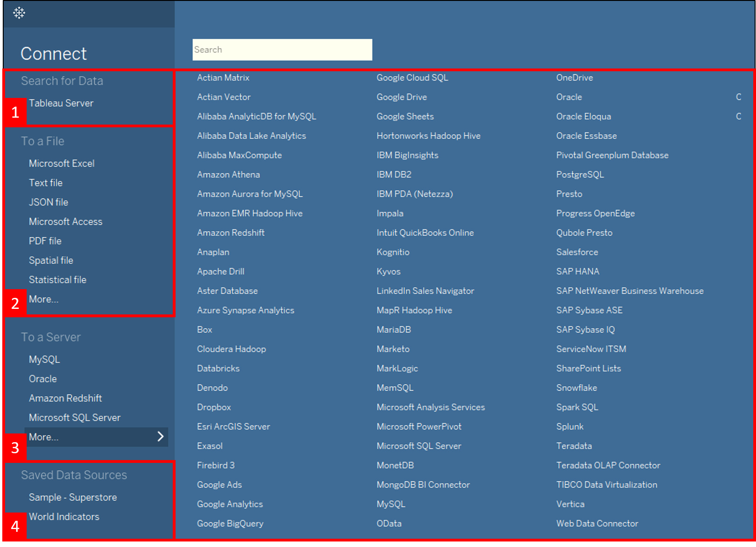Click the connector Search field
This screenshot has height=547, width=756.
point(282,50)
